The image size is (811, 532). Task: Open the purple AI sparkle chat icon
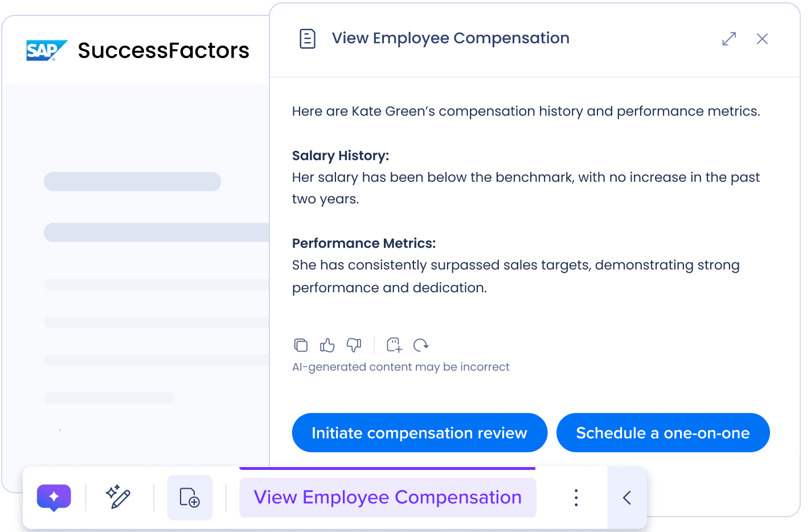[54, 497]
